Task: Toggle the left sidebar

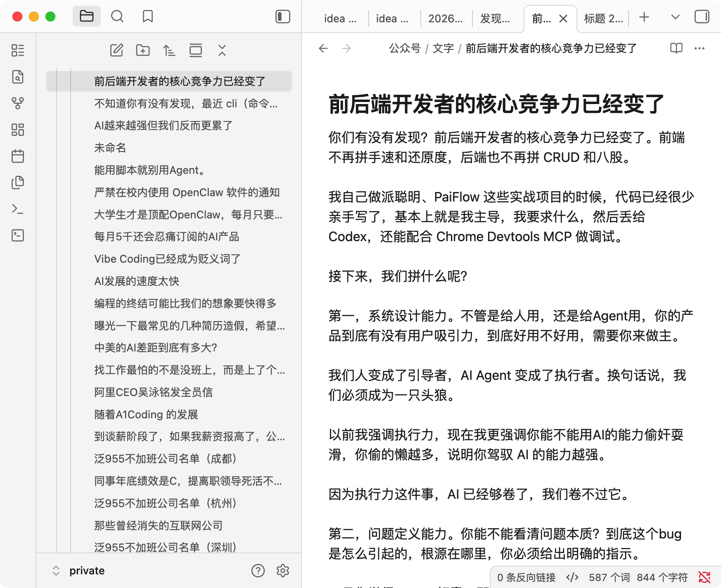Action: pyautogui.click(x=283, y=17)
